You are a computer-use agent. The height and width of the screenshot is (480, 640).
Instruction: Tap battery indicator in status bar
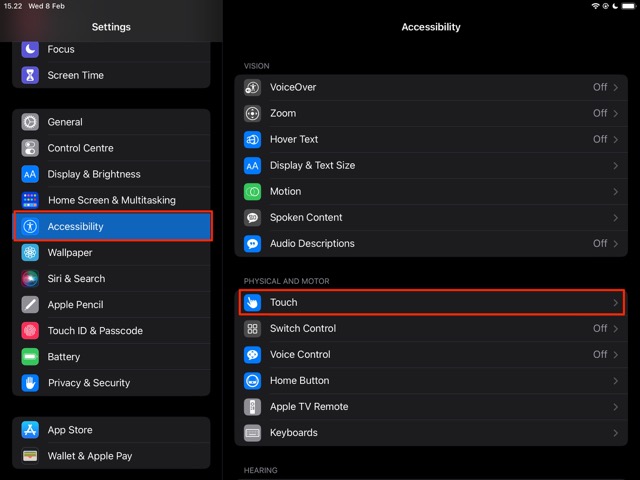pyautogui.click(x=628, y=6)
